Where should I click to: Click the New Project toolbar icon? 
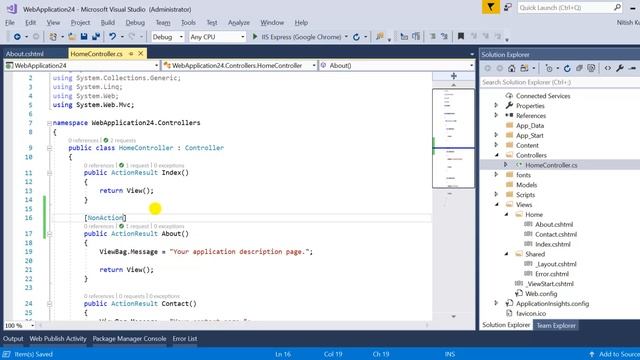[x=53, y=37]
